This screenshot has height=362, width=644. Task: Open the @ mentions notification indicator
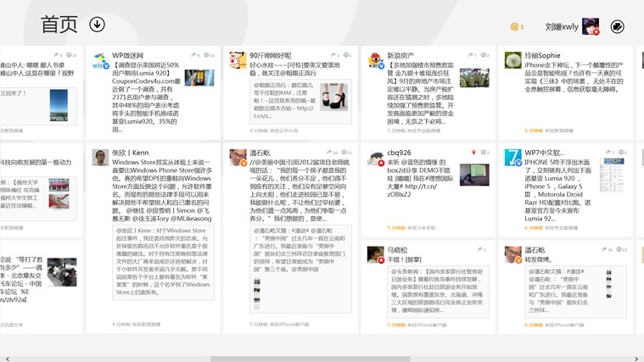click(x=517, y=26)
